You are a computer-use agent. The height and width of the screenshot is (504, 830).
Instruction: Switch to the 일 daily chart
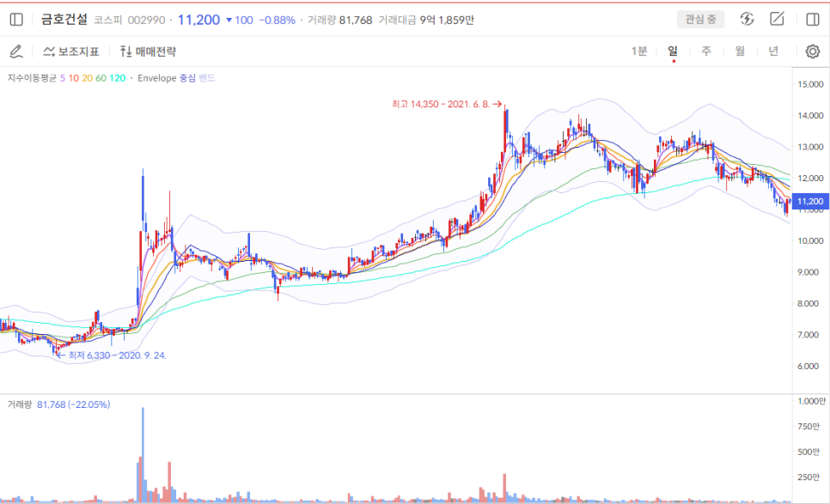coord(673,51)
